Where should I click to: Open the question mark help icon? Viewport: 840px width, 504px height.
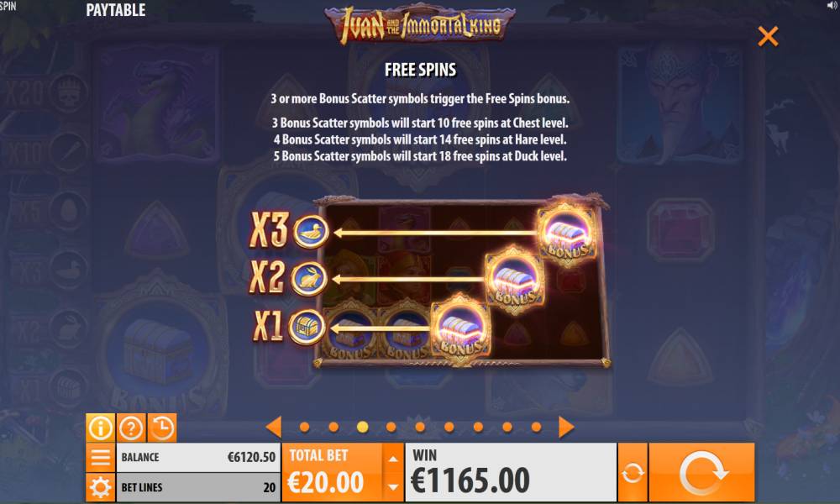(131, 428)
